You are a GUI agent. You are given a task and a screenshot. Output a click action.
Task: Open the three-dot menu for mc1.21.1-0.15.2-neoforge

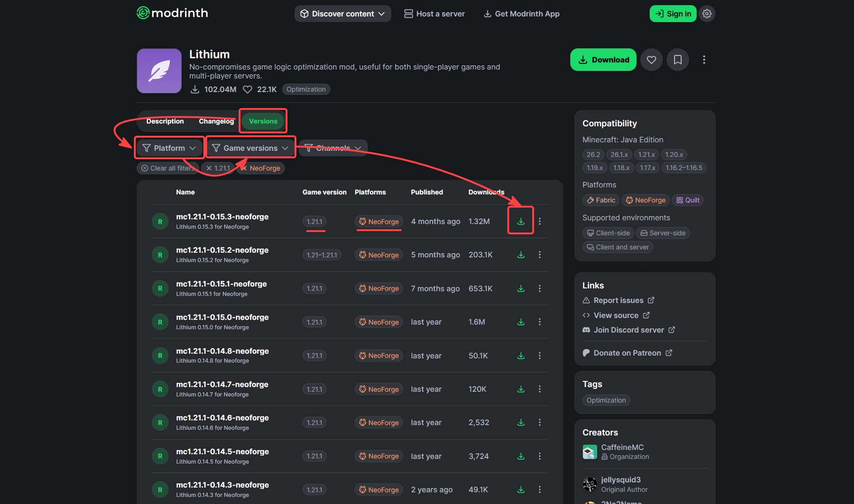(x=540, y=255)
